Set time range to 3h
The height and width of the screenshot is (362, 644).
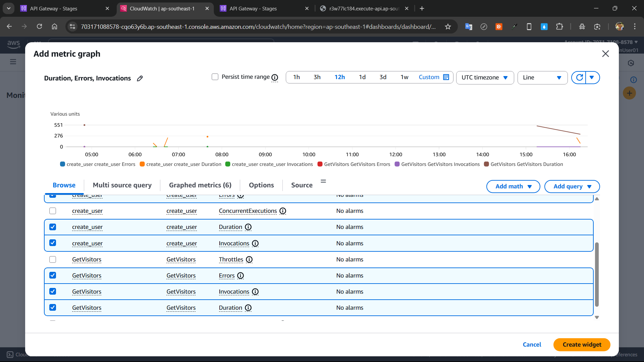(x=317, y=77)
